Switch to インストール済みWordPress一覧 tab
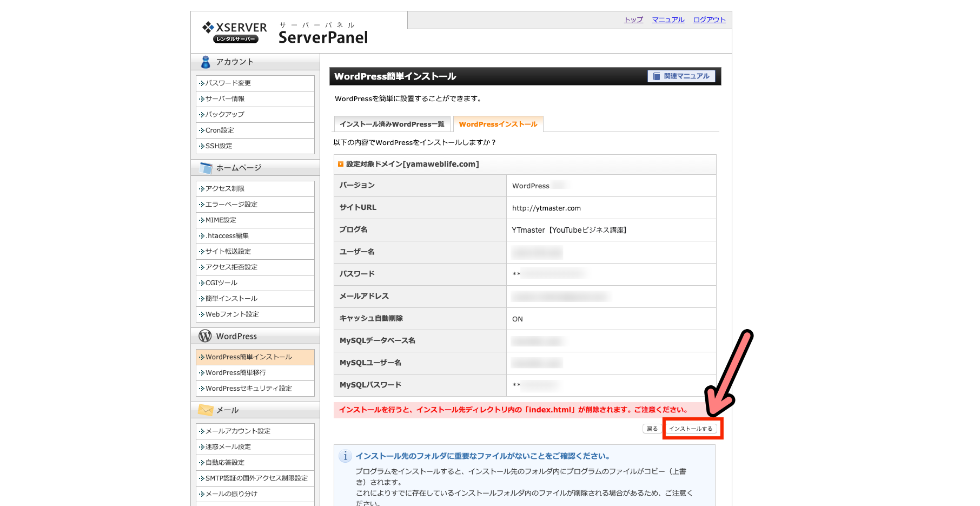 392,124
